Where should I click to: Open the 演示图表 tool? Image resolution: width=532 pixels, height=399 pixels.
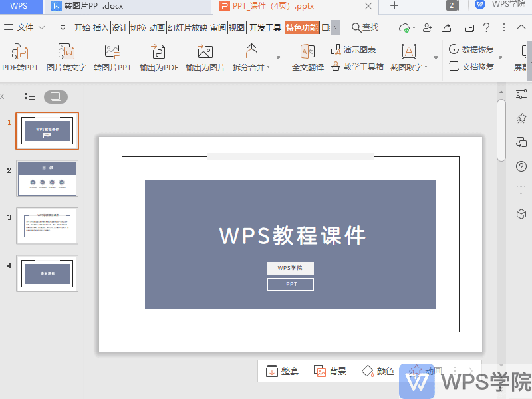click(353, 49)
